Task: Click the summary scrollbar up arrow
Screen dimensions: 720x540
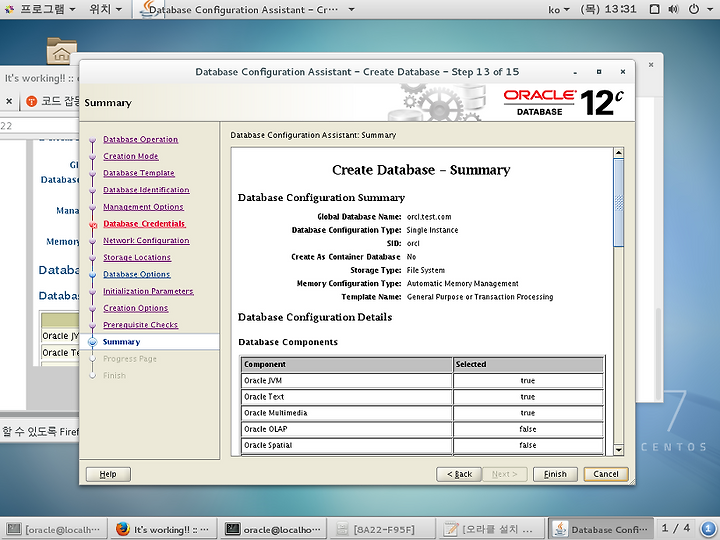Action: 619,153
